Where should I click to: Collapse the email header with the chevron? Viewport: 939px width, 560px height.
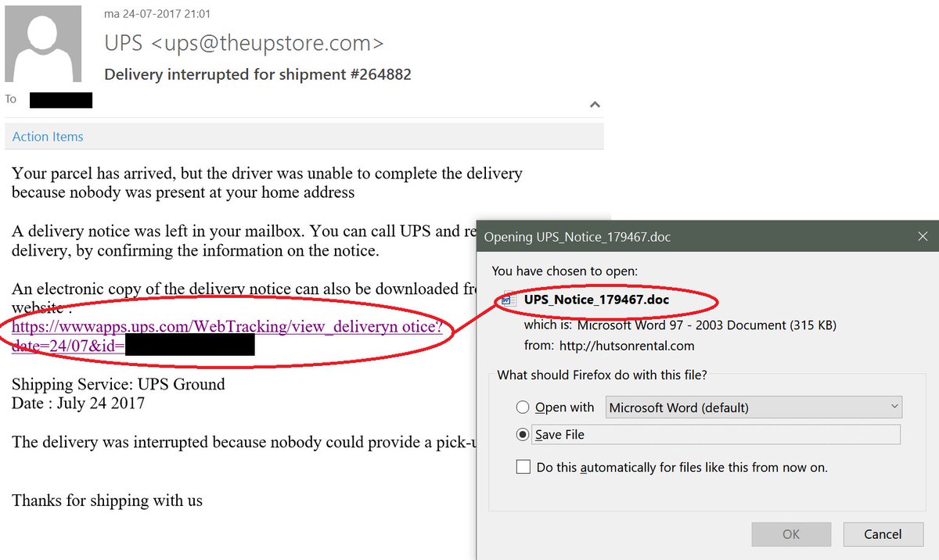[x=595, y=105]
